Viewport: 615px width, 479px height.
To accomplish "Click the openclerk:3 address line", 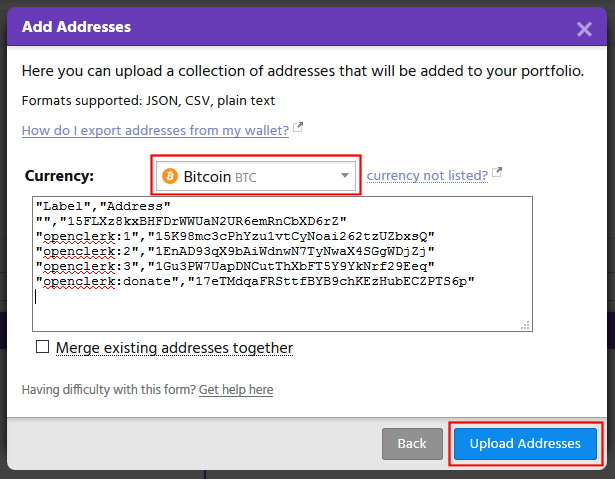I will (234, 266).
